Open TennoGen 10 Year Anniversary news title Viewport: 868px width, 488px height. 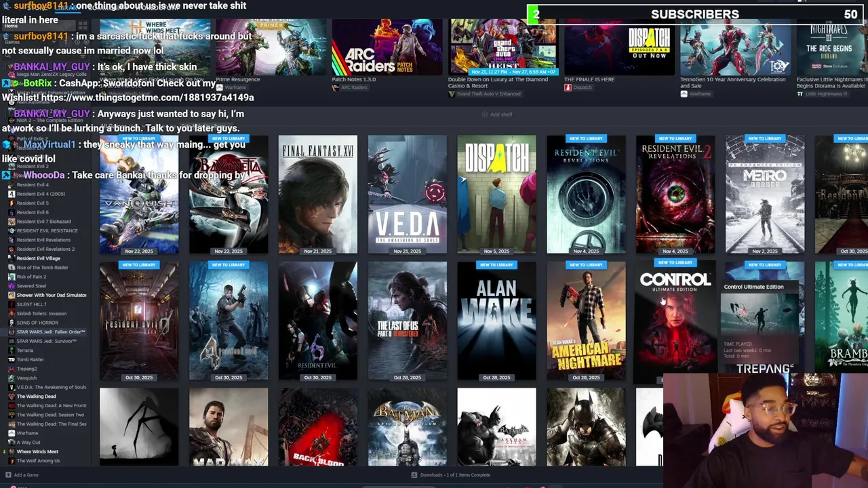(x=733, y=82)
